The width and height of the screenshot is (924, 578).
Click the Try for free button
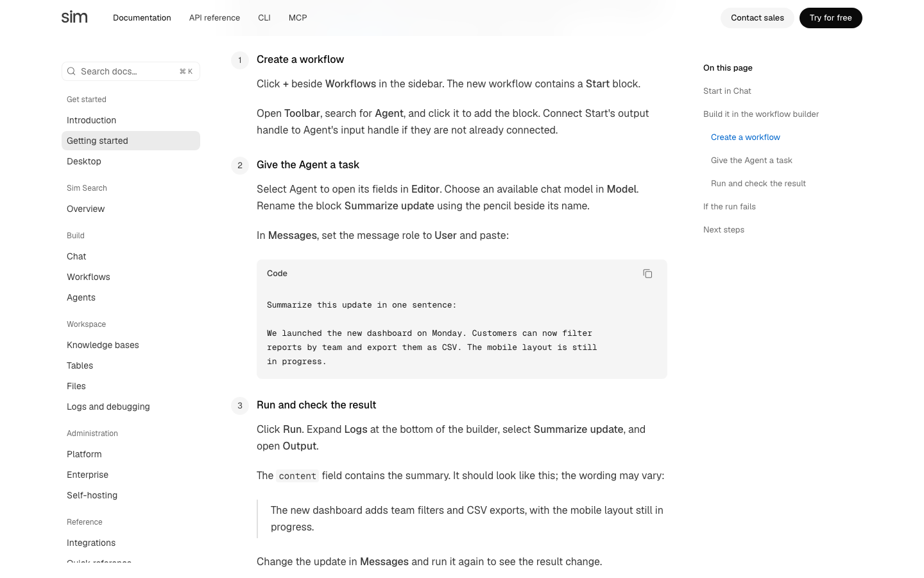point(830,18)
